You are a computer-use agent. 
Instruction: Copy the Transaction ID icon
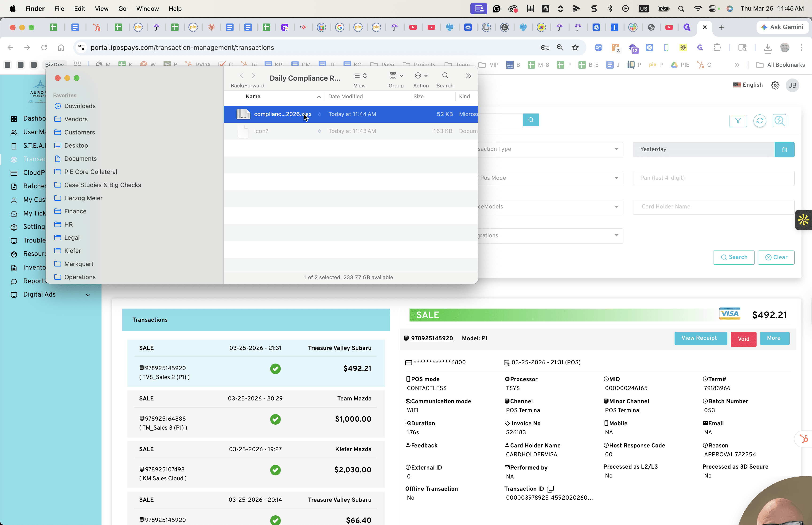click(x=550, y=489)
